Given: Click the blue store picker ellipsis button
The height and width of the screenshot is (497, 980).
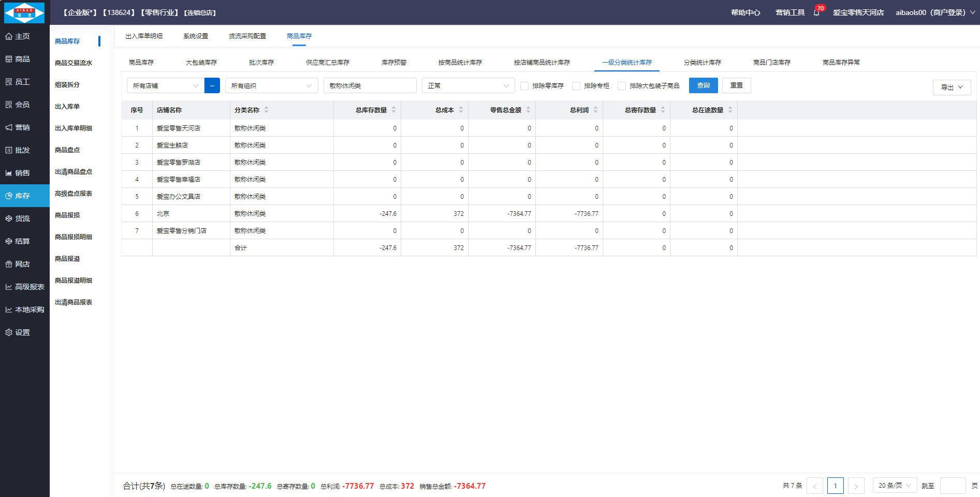Looking at the screenshot, I should (212, 85).
